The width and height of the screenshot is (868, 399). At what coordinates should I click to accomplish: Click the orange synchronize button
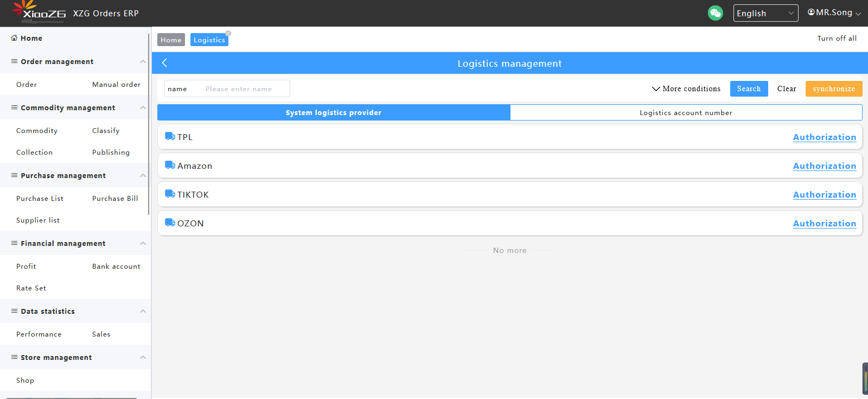(x=833, y=88)
